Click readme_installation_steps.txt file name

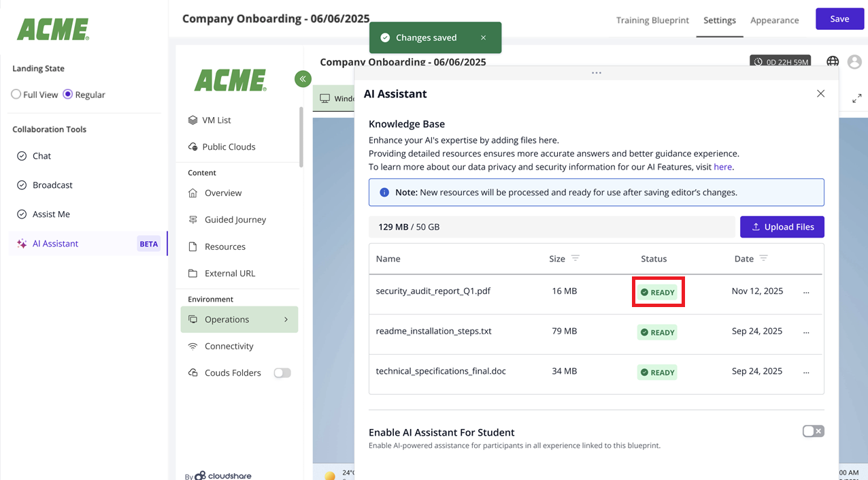434,332
